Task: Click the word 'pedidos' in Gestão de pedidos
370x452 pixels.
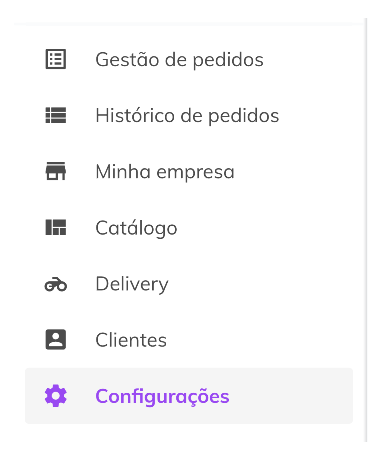Action: click(x=228, y=60)
